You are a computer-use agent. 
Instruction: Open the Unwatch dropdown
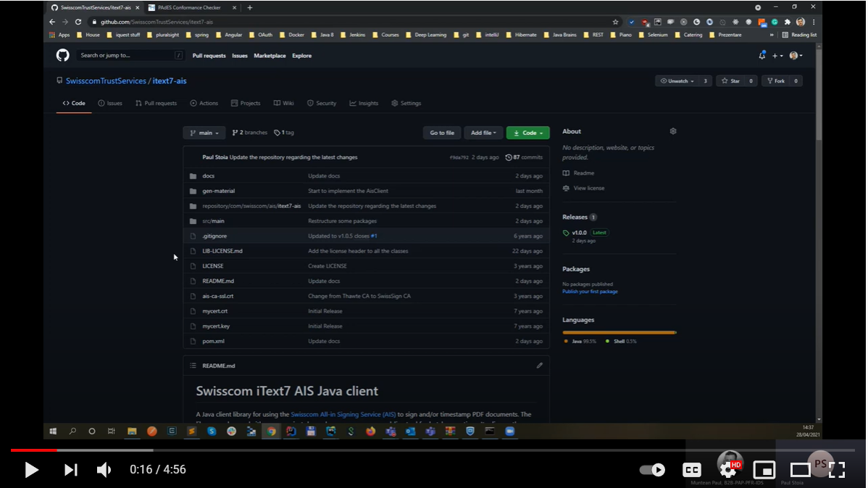[x=677, y=81]
